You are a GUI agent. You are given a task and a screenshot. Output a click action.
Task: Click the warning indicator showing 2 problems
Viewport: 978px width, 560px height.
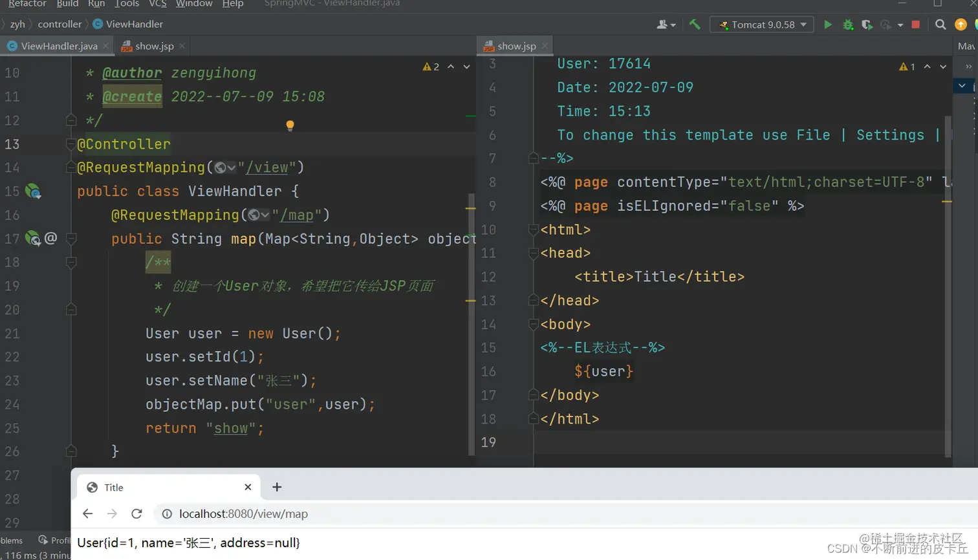431,67
